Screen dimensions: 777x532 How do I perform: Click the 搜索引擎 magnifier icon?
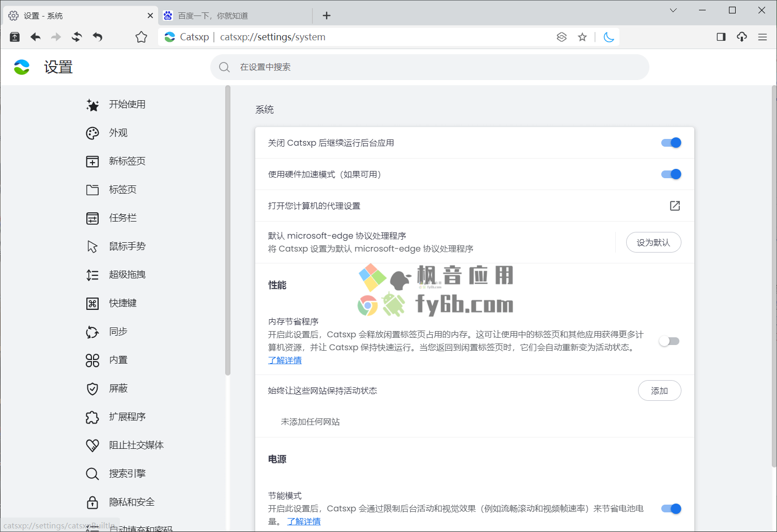(x=92, y=474)
